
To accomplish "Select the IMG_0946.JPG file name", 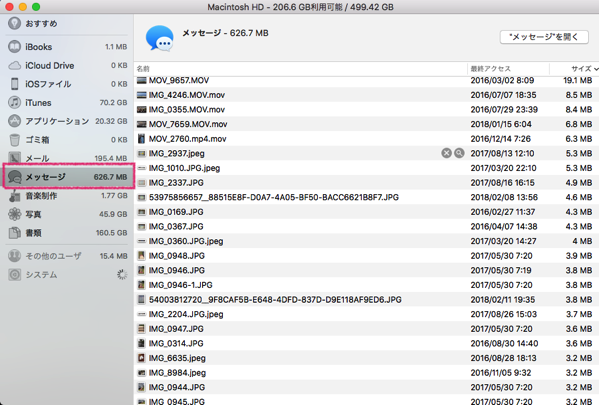I will click(x=176, y=270).
